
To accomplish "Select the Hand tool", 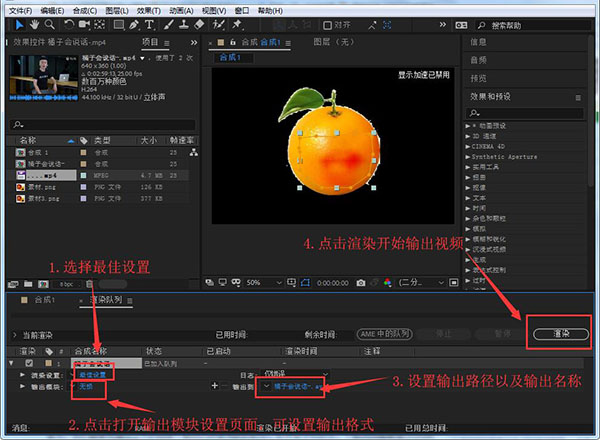I will point(34,25).
